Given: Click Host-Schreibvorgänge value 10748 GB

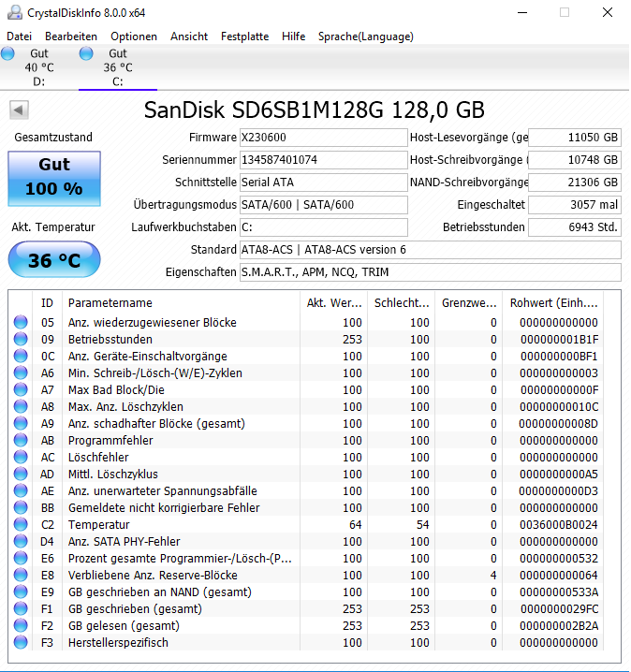Looking at the screenshot, I should click(575, 160).
